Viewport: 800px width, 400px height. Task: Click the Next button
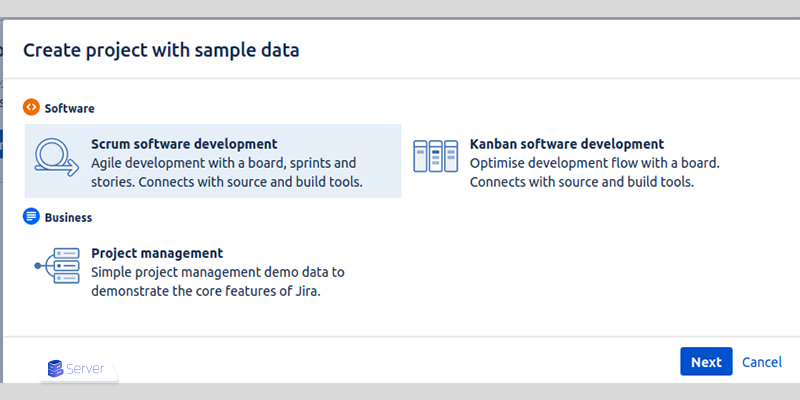[706, 362]
